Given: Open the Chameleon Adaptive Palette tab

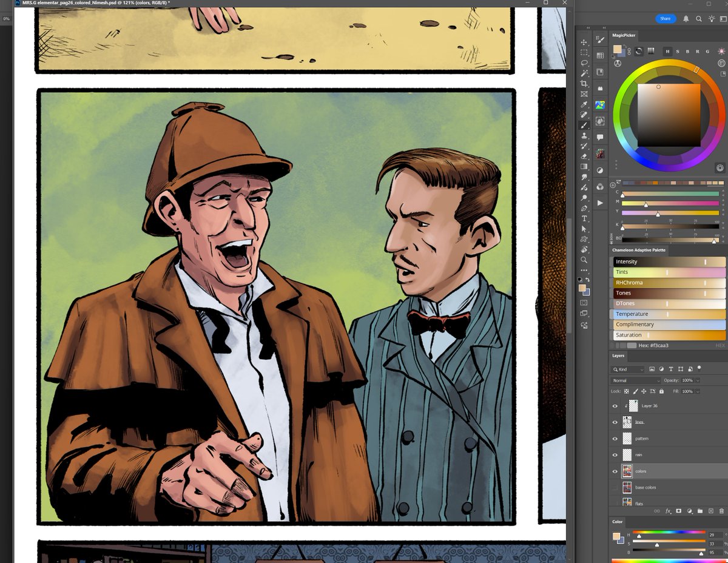Looking at the screenshot, I should pos(639,250).
